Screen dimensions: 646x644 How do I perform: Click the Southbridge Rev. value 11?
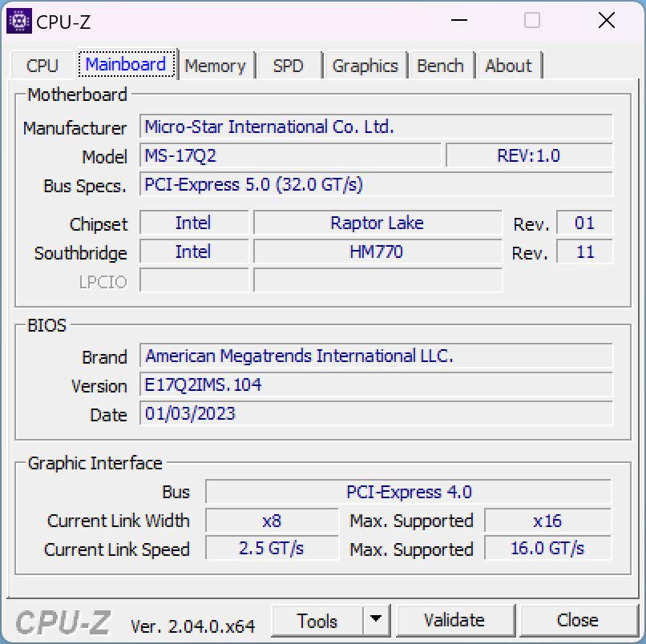point(584,252)
